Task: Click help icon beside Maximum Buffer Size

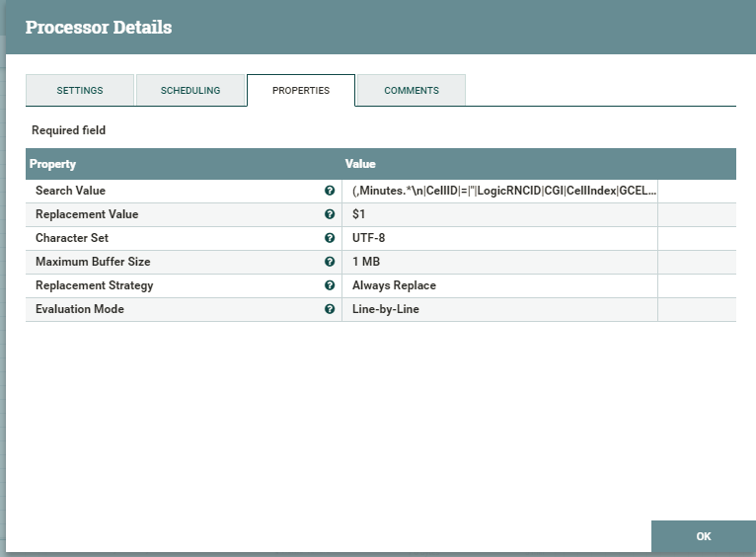Action: point(330,262)
